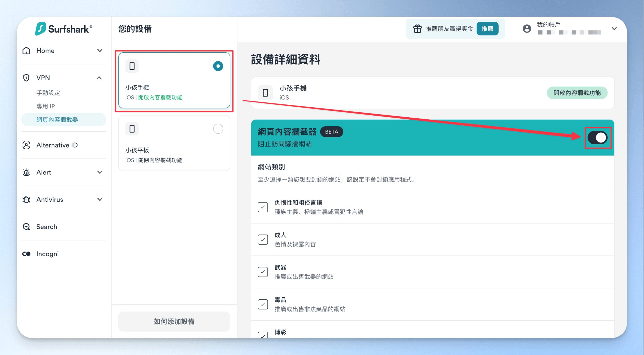This screenshot has width=644, height=355.
Task: Uncheck the 成人 category checkbox
Action: (x=263, y=239)
